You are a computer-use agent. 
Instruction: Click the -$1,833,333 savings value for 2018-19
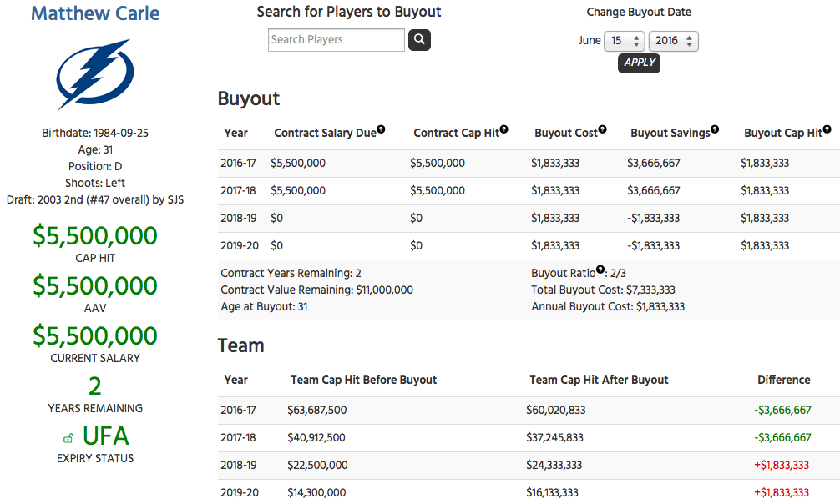654,219
